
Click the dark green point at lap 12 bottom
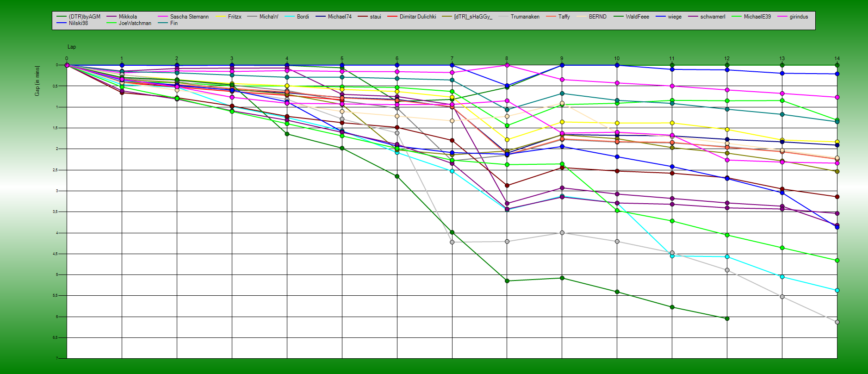[727, 318]
